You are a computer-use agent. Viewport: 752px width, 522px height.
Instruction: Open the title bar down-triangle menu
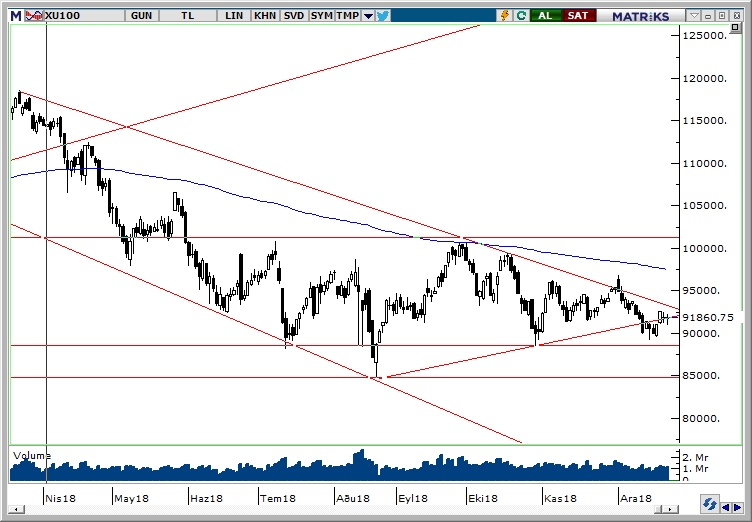[694, 16]
